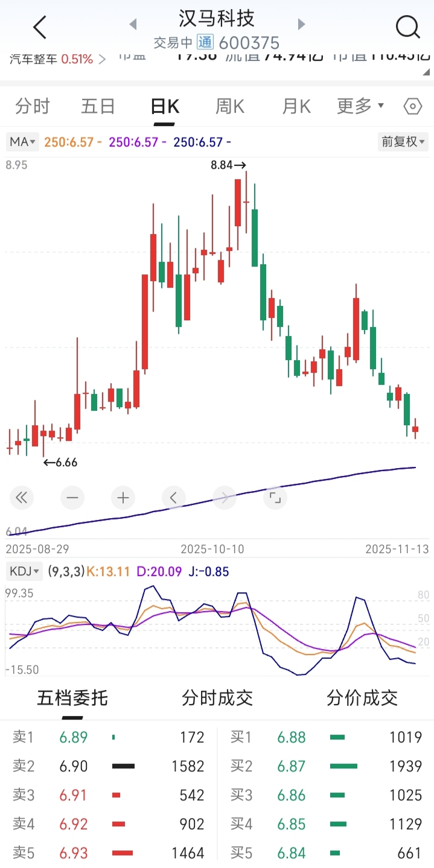Tap the 买2 price 6.87
Image resolution: width=434 pixels, height=868 pixels.
292,766
